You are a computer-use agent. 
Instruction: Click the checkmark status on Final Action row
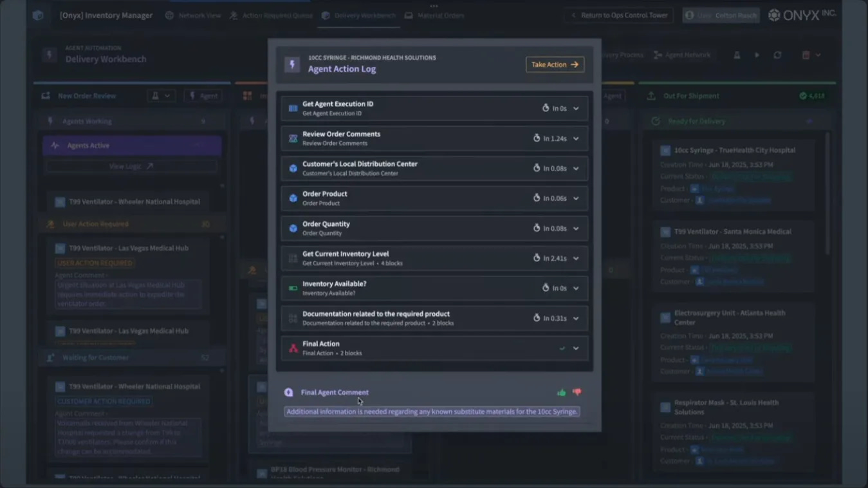[x=562, y=348]
